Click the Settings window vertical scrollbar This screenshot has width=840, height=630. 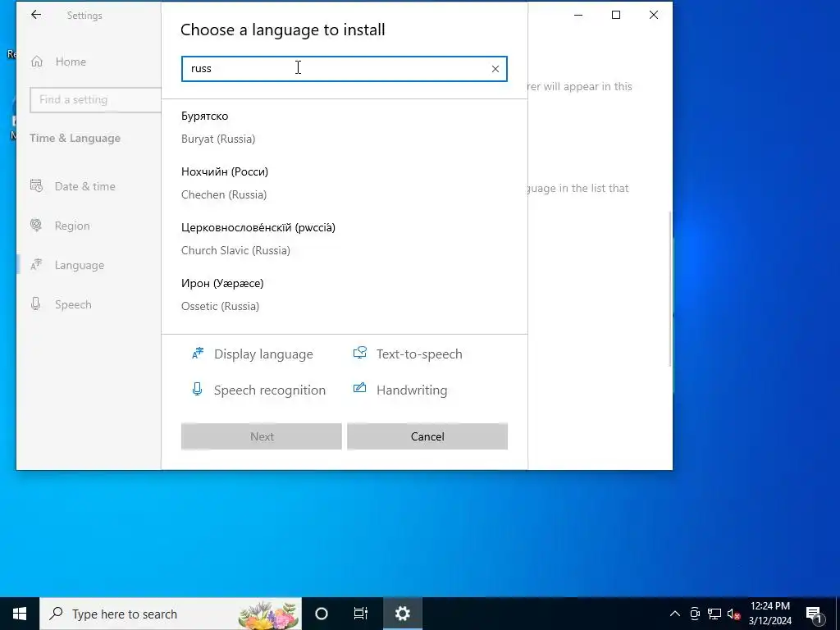[670, 290]
